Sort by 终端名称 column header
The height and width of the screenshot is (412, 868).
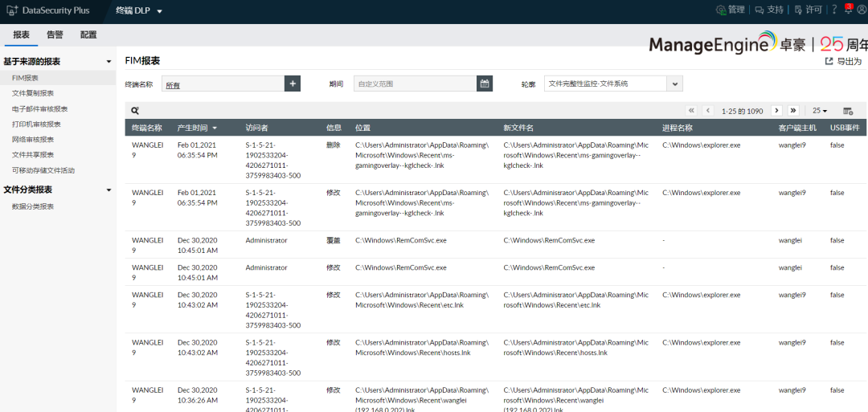coord(147,127)
